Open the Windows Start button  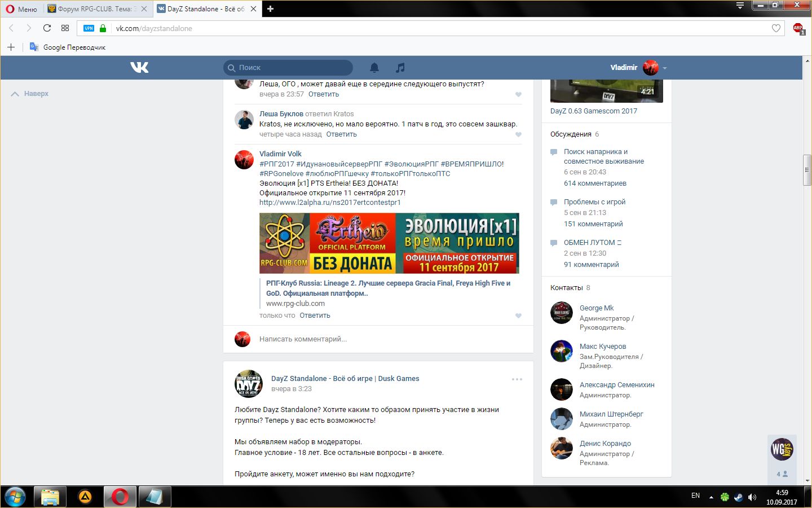[15, 497]
